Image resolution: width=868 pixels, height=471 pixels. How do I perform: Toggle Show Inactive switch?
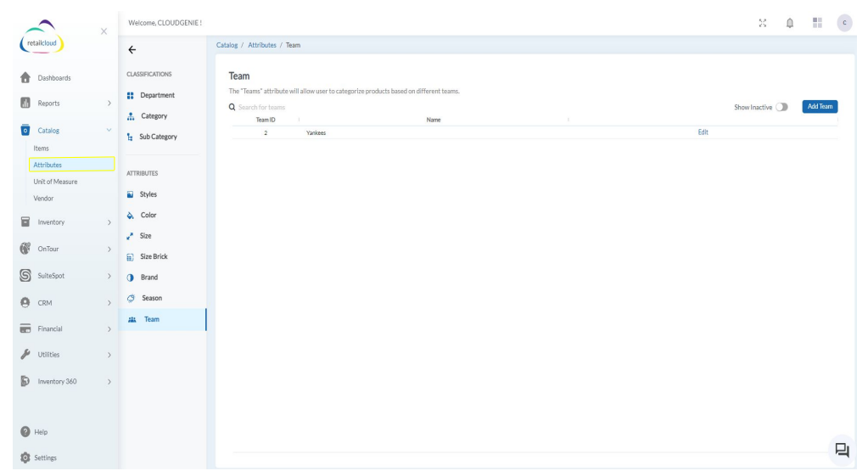tap(781, 107)
